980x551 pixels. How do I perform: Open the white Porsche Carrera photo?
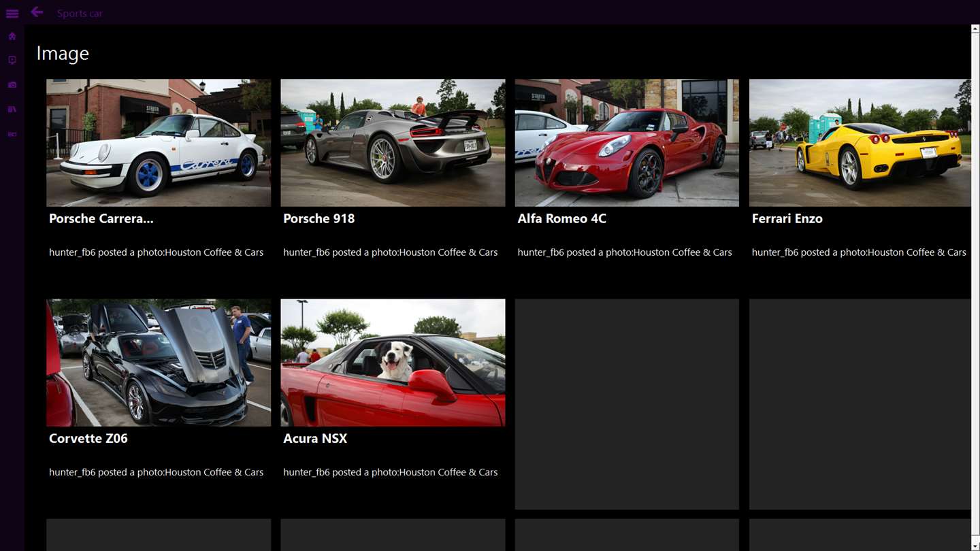[x=159, y=143]
